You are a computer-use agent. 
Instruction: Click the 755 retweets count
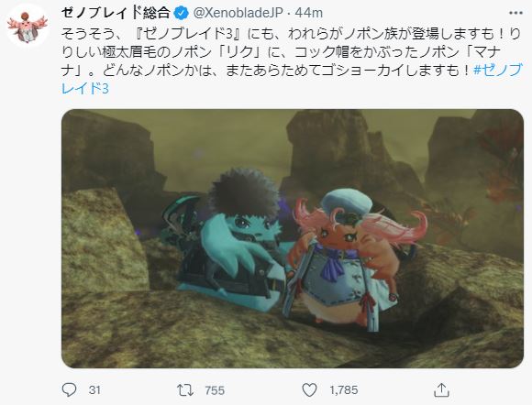click(215, 390)
